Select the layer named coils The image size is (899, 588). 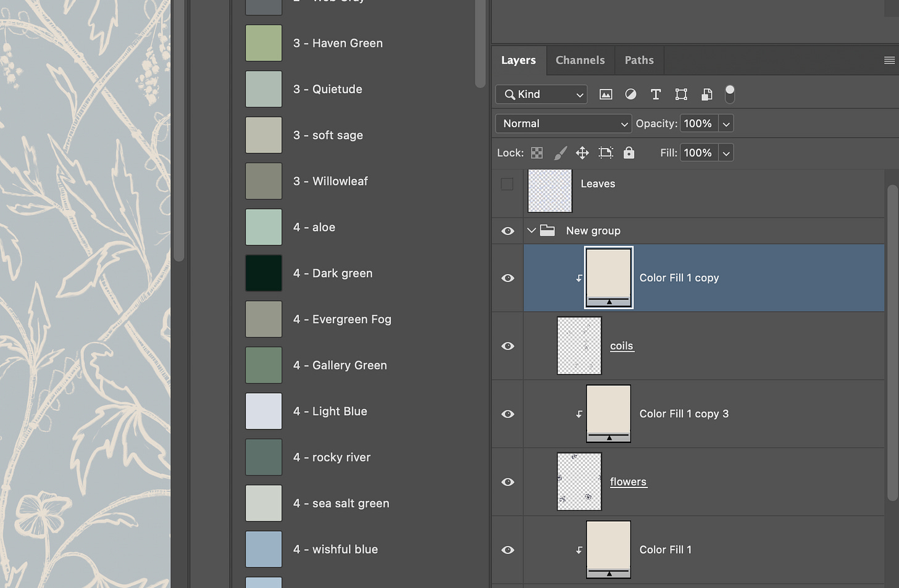point(622,346)
